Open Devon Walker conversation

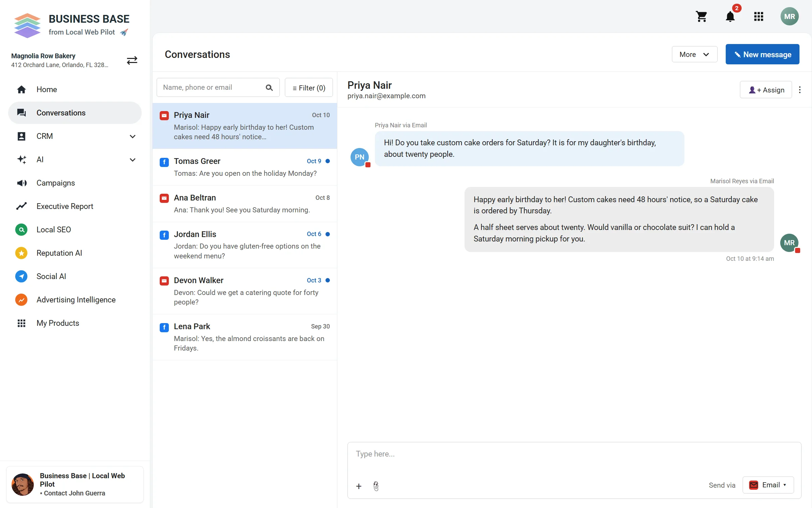tap(245, 291)
